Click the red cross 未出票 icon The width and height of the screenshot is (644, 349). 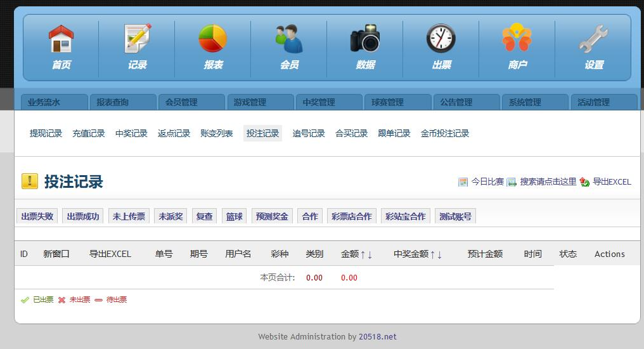(x=61, y=300)
